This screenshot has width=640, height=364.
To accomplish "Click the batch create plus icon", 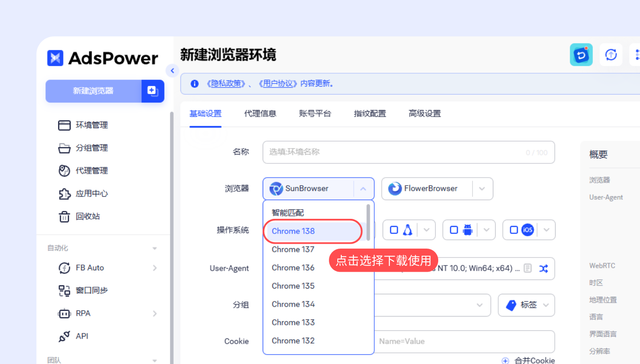I will [x=153, y=91].
